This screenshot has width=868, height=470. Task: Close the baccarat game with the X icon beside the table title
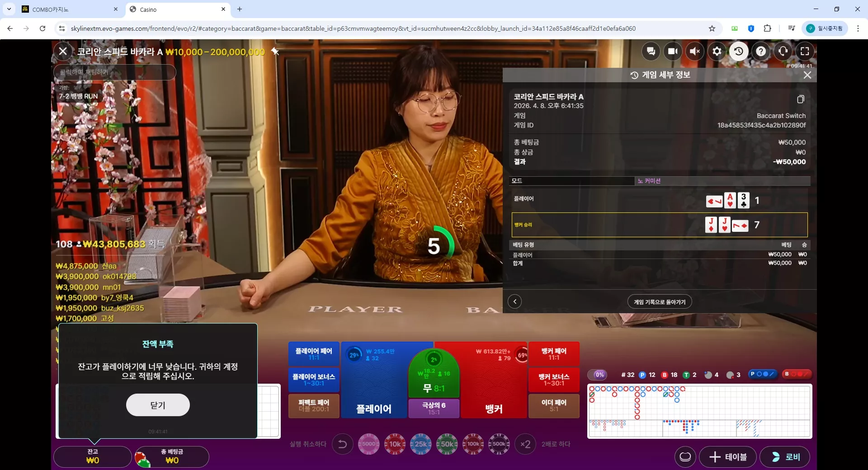point(63,52)
